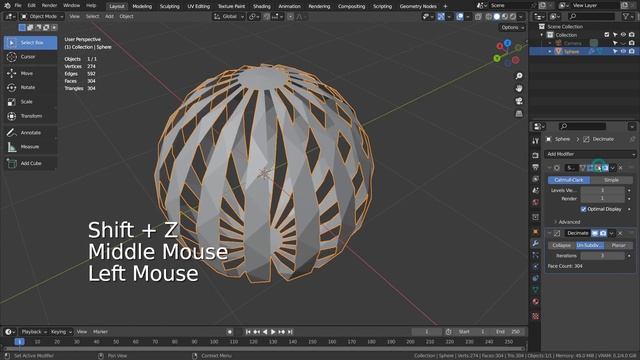The height and width of the screenshot is (360, 640).
Task: Open the Material properties tab
Action: pos(536,302)
